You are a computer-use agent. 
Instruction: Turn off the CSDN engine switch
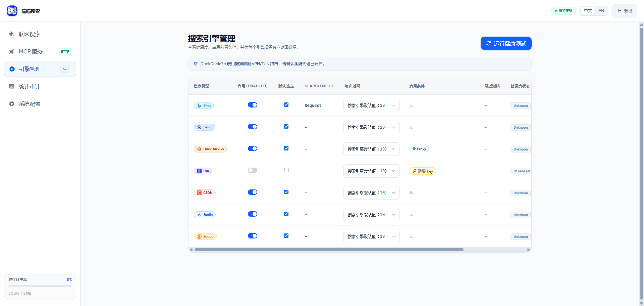(x=253, y=192)
